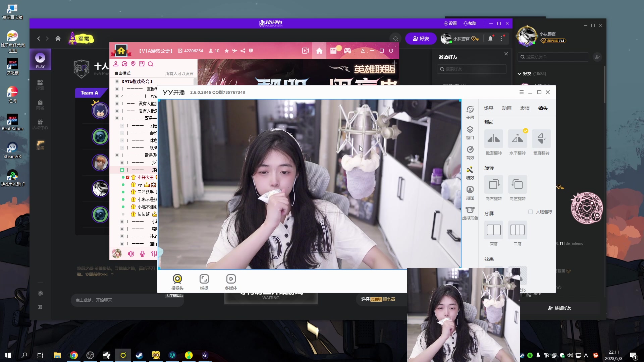Focus the 搜索好友ID input field
644x362 pixels.
[553, 57]
